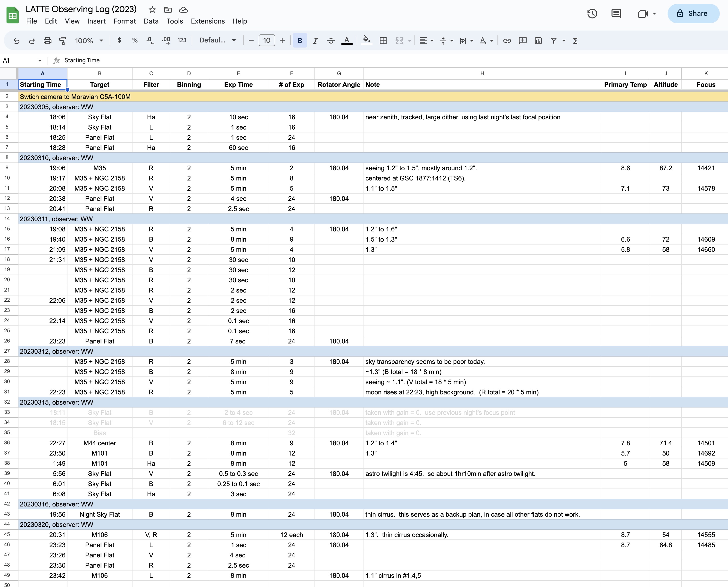Click the font size field showing 10

267,40
